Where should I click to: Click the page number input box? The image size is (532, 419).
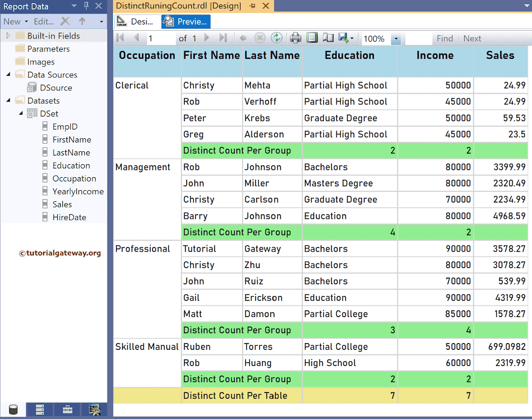[161, 37]
